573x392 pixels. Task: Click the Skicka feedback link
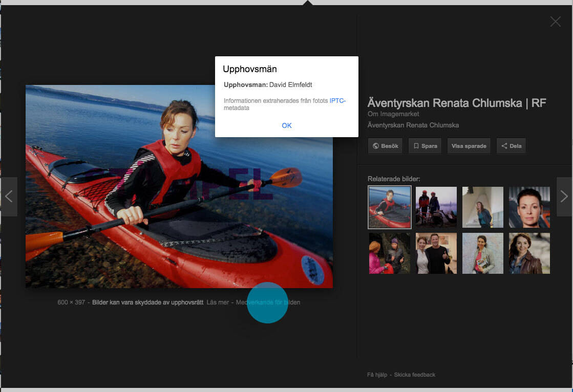point(414,375)
